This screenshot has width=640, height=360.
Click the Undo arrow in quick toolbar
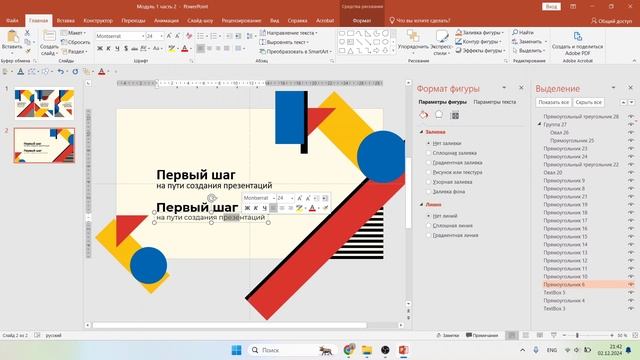[x=60, y=71]
